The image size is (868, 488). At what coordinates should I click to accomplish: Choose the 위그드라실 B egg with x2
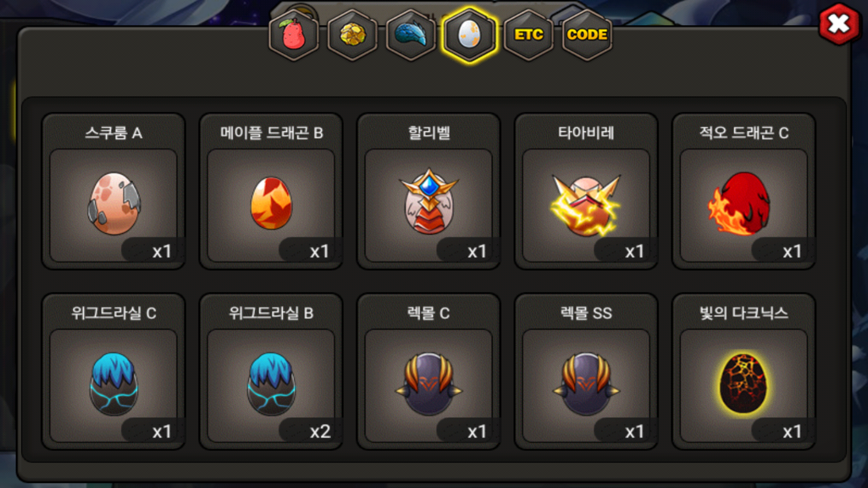click(x=271, y=371)
